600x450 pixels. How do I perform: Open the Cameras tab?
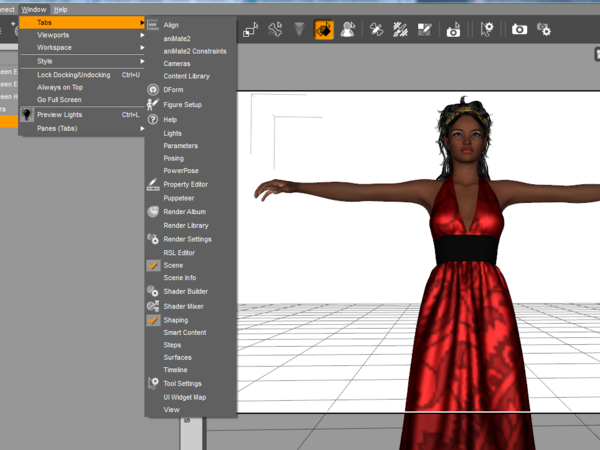click(x=191, y=64)
